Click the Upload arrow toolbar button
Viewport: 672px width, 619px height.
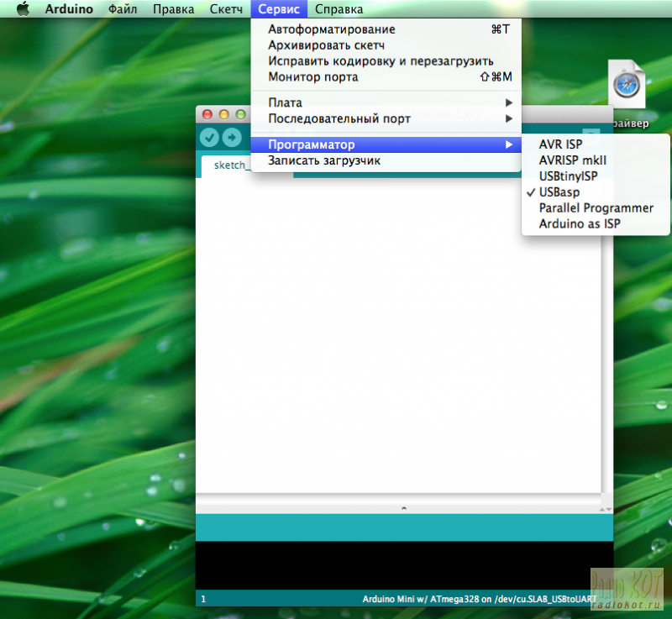click(x=232, y=138)
